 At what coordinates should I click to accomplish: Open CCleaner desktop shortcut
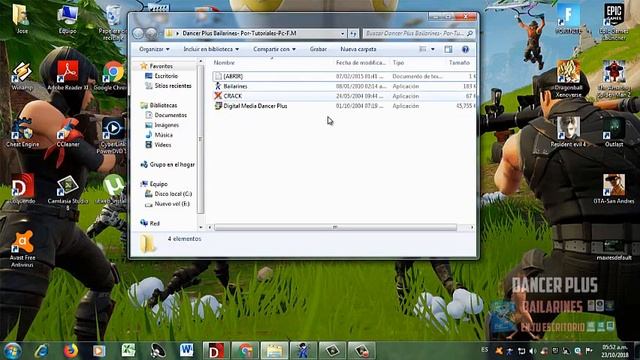[68, 132]
